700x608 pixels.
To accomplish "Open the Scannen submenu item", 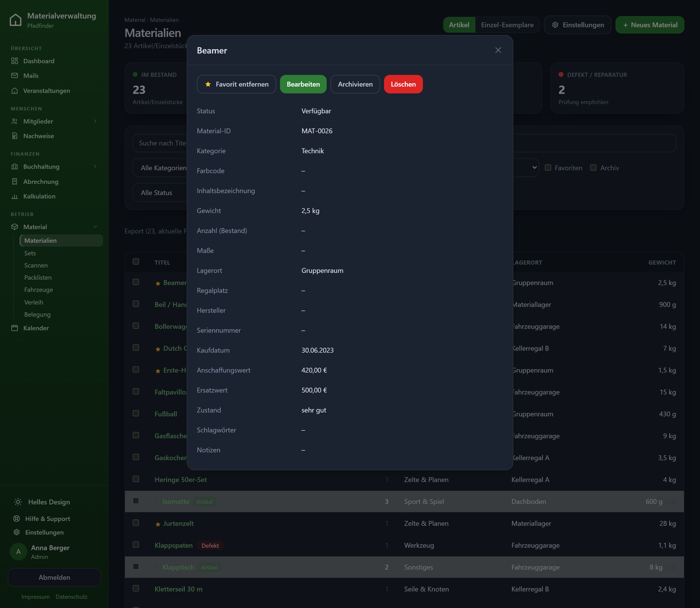I will click(x=36, y=265).
